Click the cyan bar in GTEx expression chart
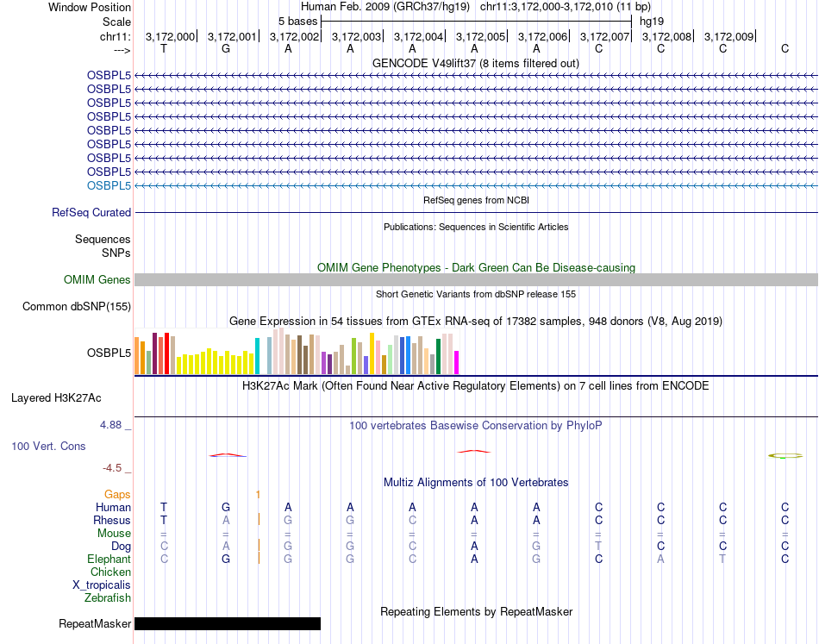819x644 pixels. [257, 356]
